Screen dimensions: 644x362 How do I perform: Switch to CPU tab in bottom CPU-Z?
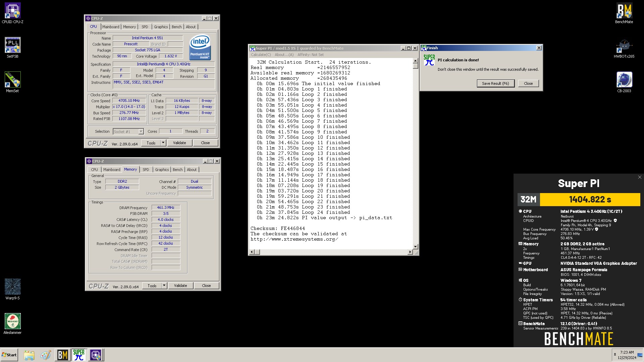point(95,170)
